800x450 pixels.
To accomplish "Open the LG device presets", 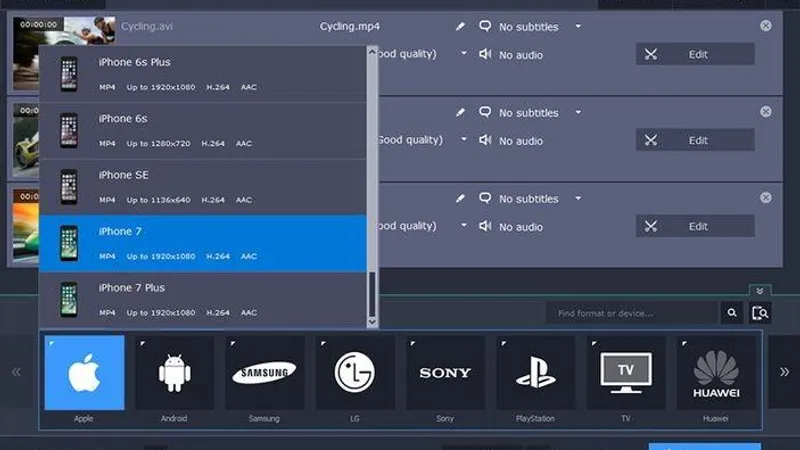I will [x=355, y=373].
